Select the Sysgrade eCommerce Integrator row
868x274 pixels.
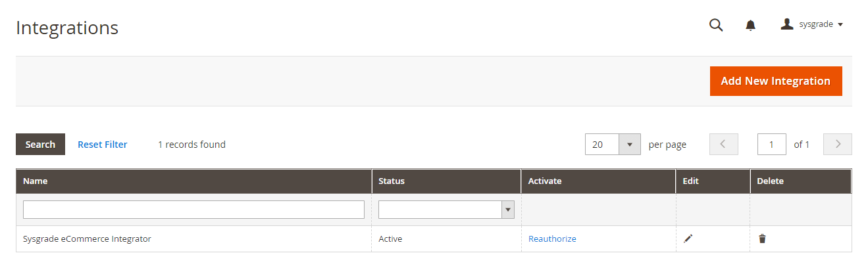[434, 239]
